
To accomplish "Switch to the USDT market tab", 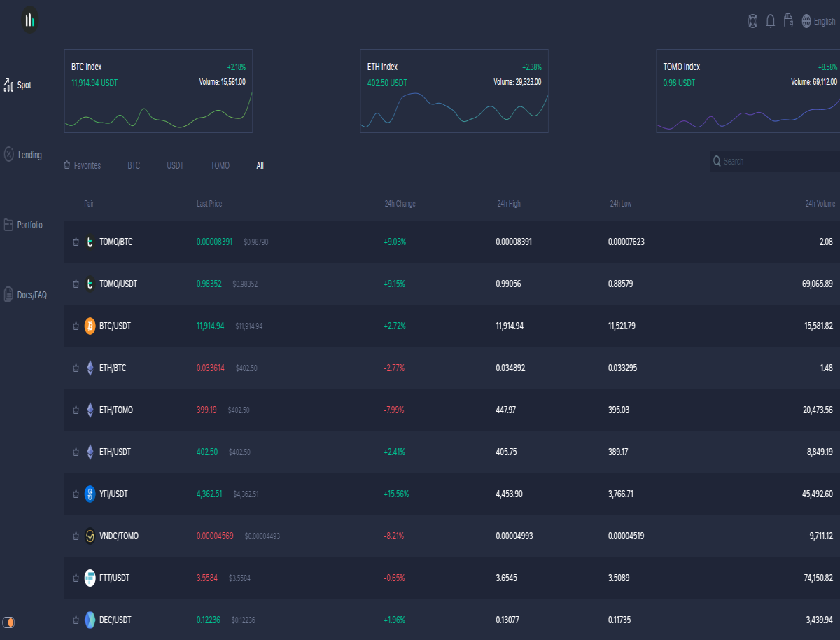I will click(175, 166).
